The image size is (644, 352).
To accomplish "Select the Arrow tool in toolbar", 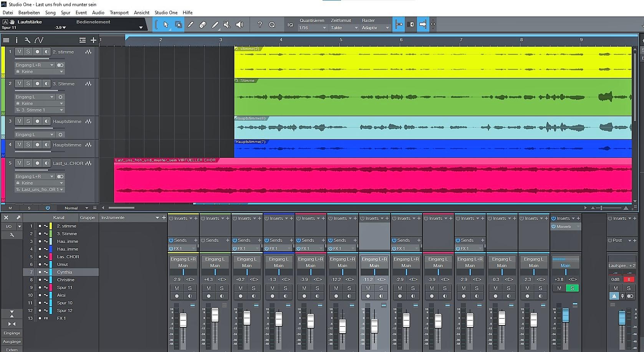I will tap(166, 25).
